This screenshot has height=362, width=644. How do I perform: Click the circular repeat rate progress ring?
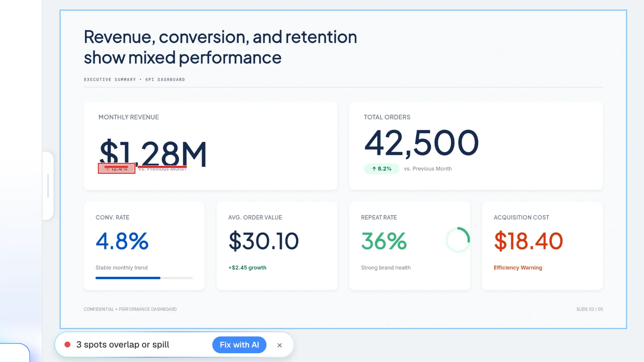pyautogui.click(x=458, y=240)
